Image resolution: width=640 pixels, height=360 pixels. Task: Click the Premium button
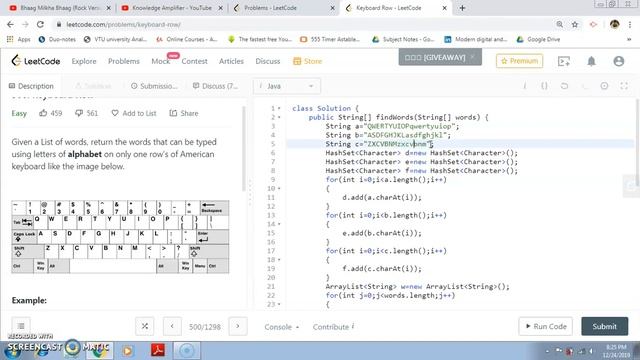(519, 61)
